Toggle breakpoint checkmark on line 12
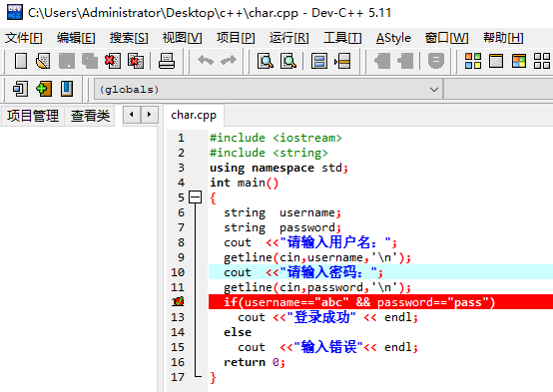The width and height of the screenshot is (553, 392). 178,302
